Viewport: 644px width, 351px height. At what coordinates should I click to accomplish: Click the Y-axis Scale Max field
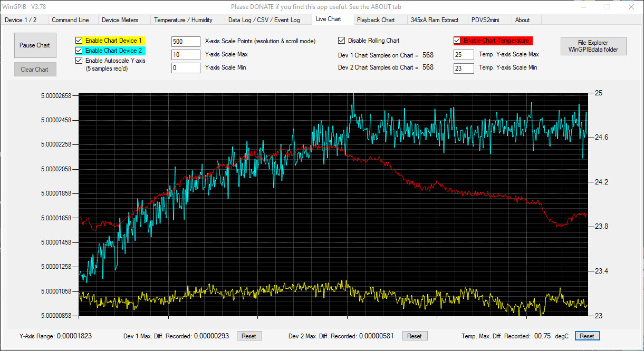coord(186,54)
